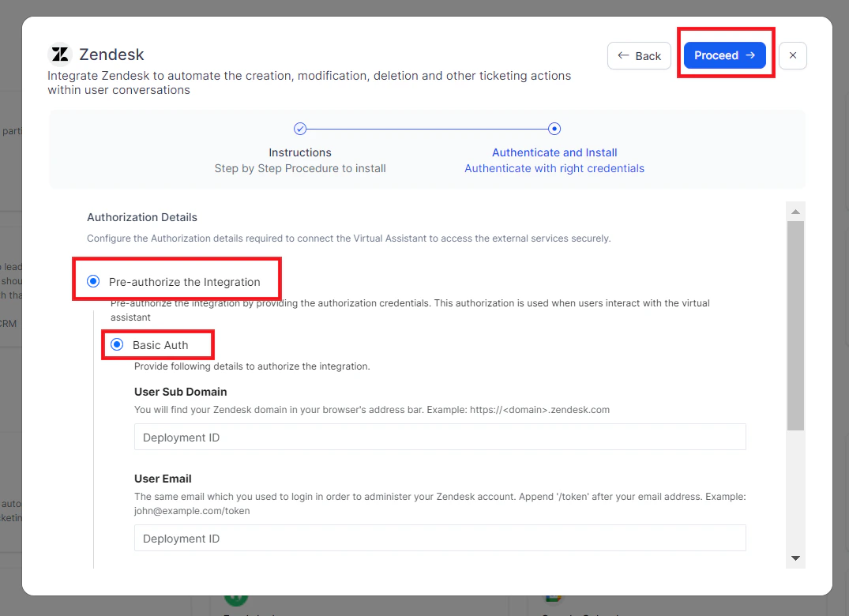Select the Basic Auth radio button

coord(117,344)
